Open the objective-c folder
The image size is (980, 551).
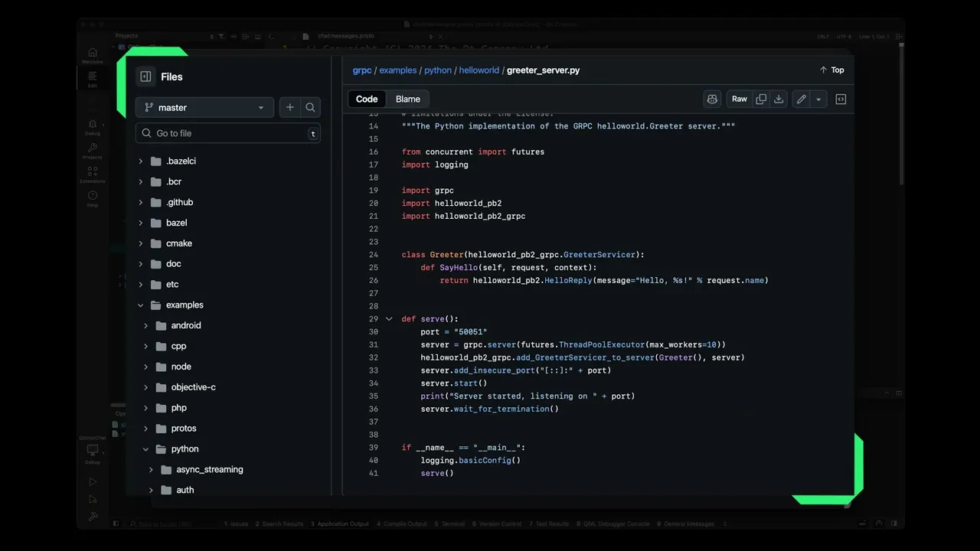point(193,387)
